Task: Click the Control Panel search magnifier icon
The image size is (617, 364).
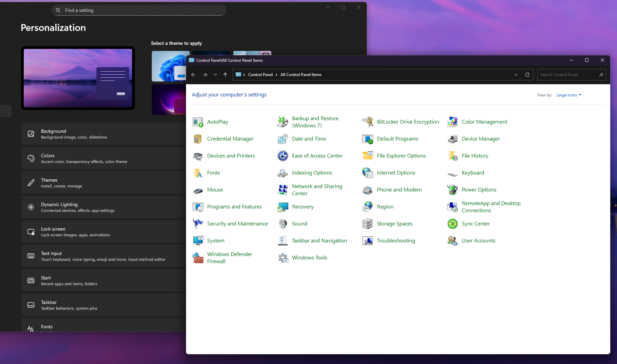Action: [601, 75]
